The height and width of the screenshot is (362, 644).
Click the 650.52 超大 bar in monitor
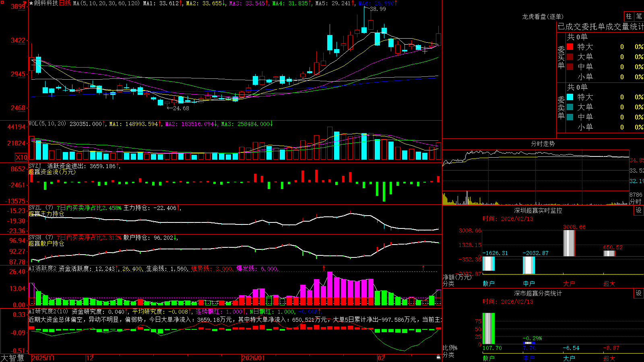pyautogui.click(x=609, y=253)
